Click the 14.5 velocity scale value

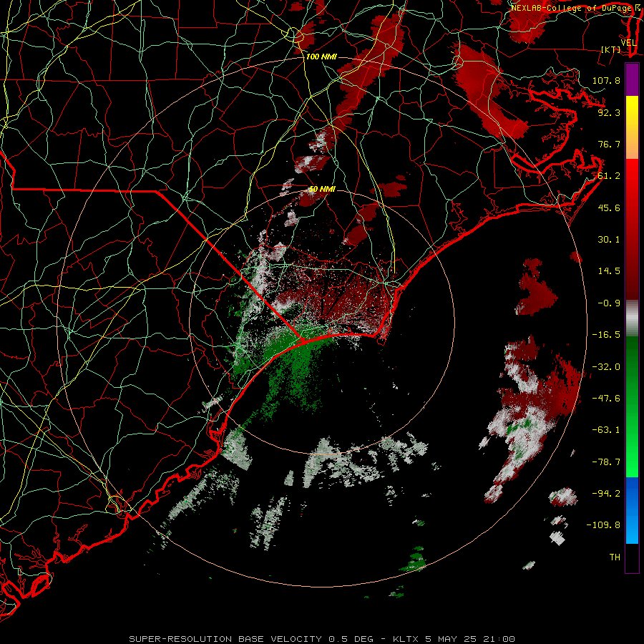(609, 271)
